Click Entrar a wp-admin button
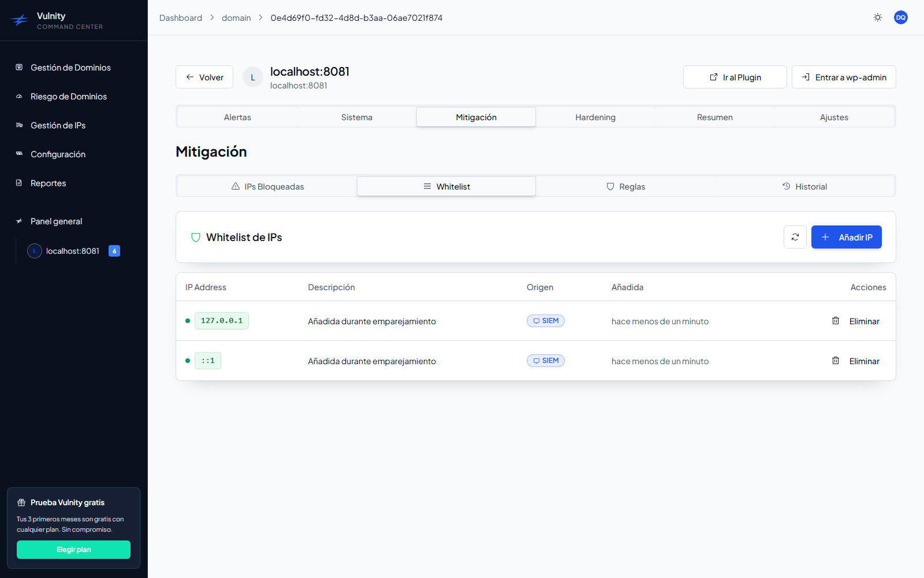The image size is (924, 578). [844, 77]
